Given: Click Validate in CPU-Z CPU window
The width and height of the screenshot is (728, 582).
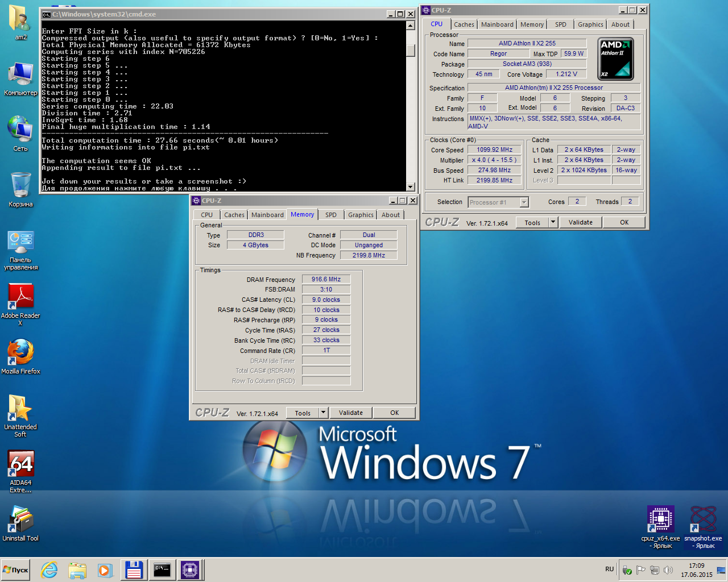Looking at the screenshot, I should (x=581, y=223).
